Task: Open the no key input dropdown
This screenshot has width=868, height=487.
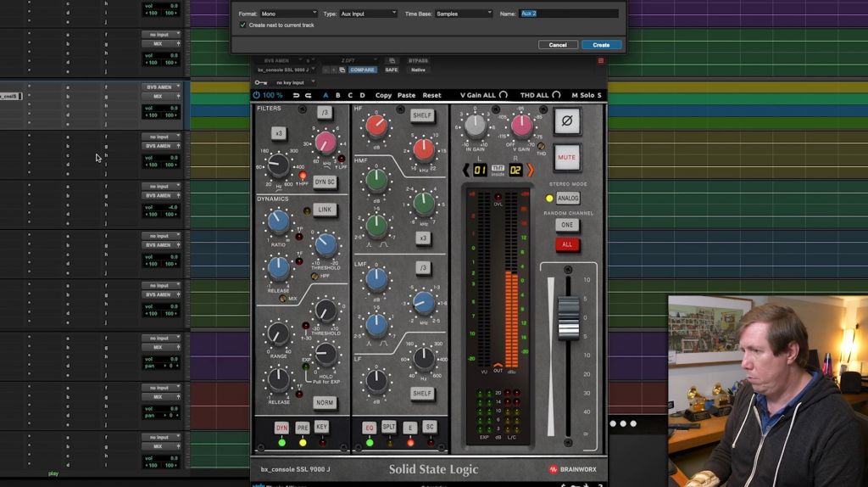Action: [x=294, y=82]
